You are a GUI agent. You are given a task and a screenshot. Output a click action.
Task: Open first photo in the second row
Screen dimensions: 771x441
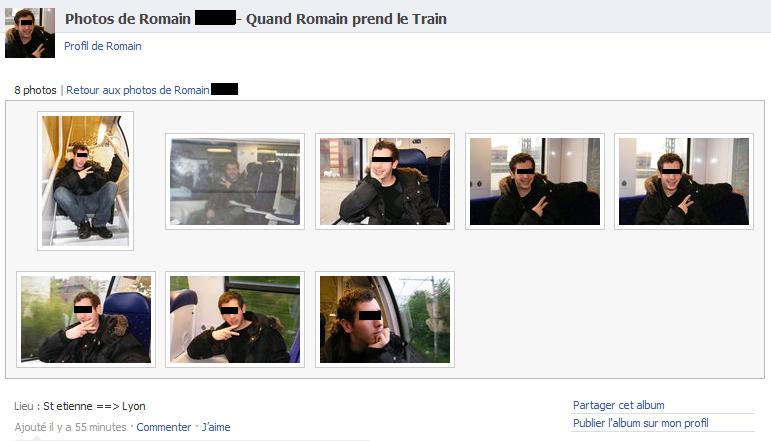(x=86, y=320)
